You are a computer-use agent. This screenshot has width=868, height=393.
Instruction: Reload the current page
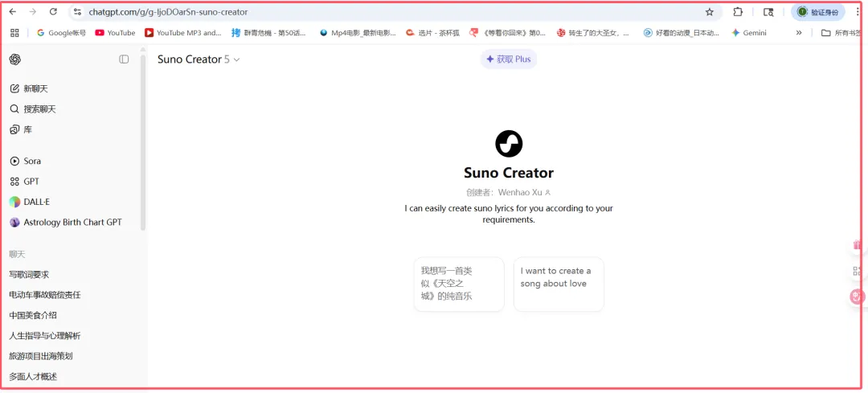pyautogui.click(x=53, y=11)
